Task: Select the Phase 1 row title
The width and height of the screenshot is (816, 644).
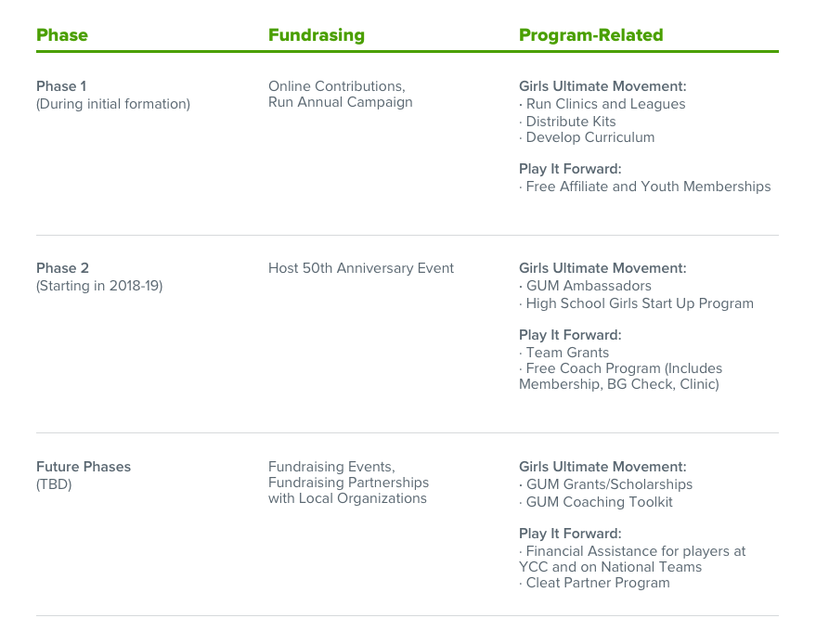Action: coord(61,86)
